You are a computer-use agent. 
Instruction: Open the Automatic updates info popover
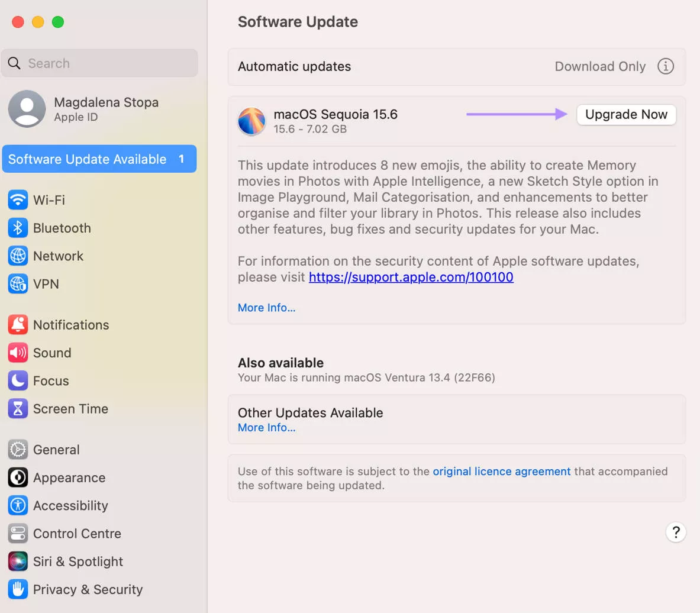point(665,66)
